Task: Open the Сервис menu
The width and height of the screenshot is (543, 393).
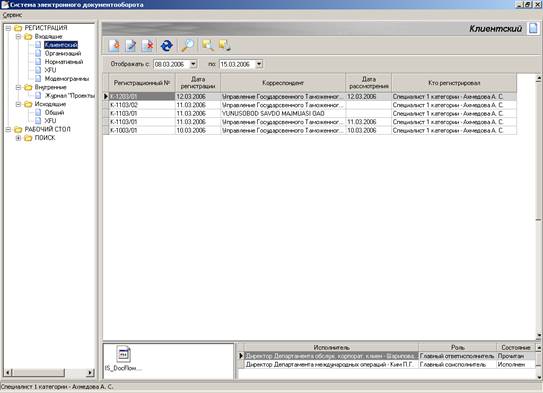Action: [x=12, y=15]
